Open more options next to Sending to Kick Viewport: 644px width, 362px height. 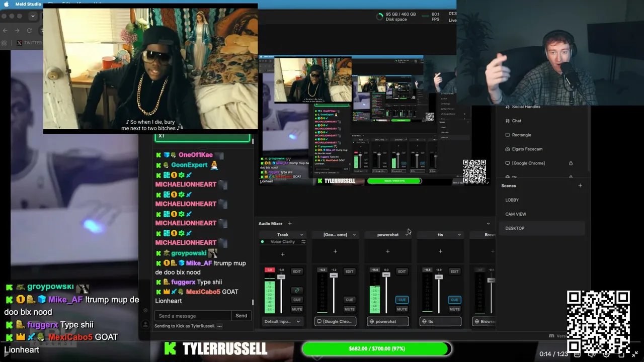219,326
